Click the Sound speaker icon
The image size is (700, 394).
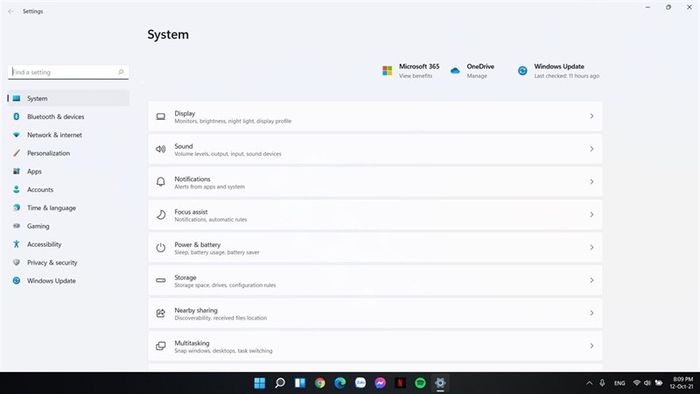point(161,149)
